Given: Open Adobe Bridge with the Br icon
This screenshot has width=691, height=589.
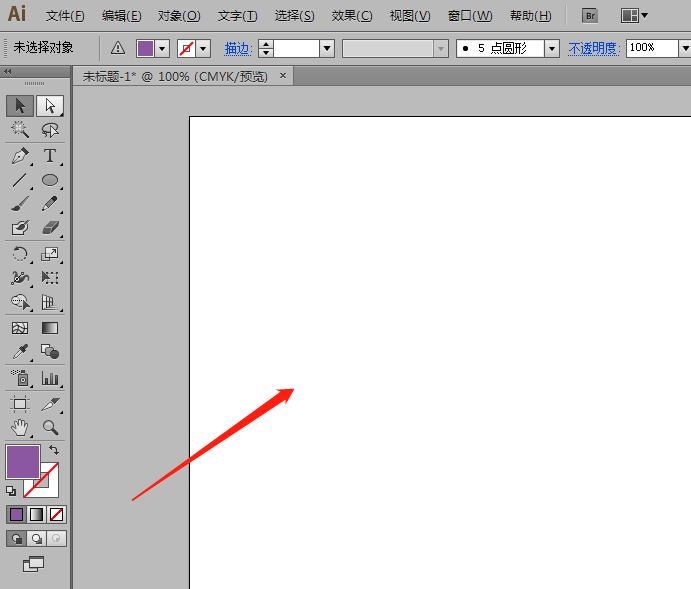Looking at the screenshot, I should 590,16.
